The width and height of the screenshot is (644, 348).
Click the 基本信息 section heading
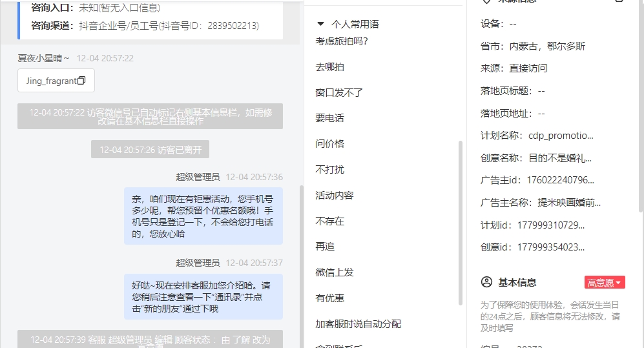(x=517, y=282)
